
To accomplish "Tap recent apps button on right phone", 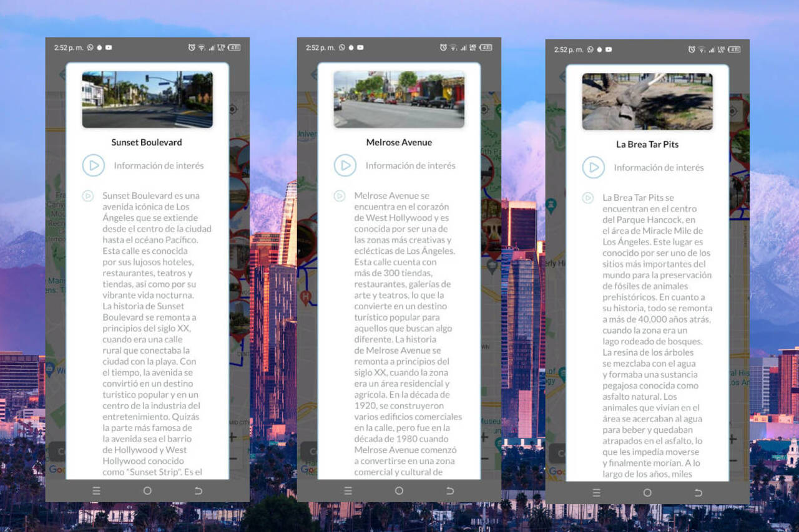I will coord(596,493).
